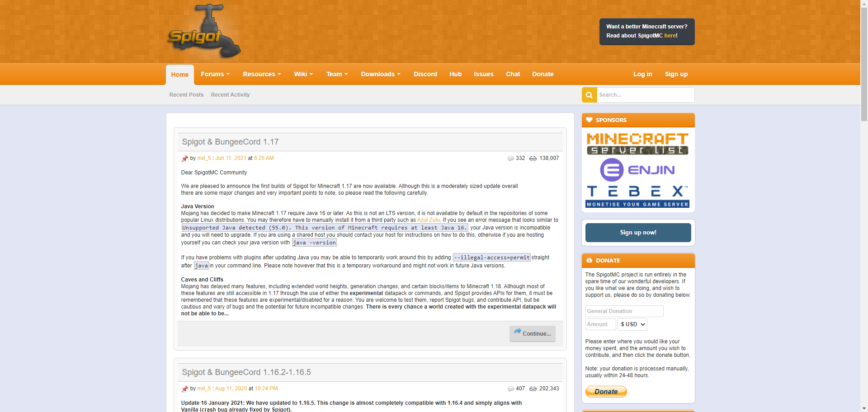The image size is (868, 412).
Task: Open the Donate nav item
Action: coord(543,75)
